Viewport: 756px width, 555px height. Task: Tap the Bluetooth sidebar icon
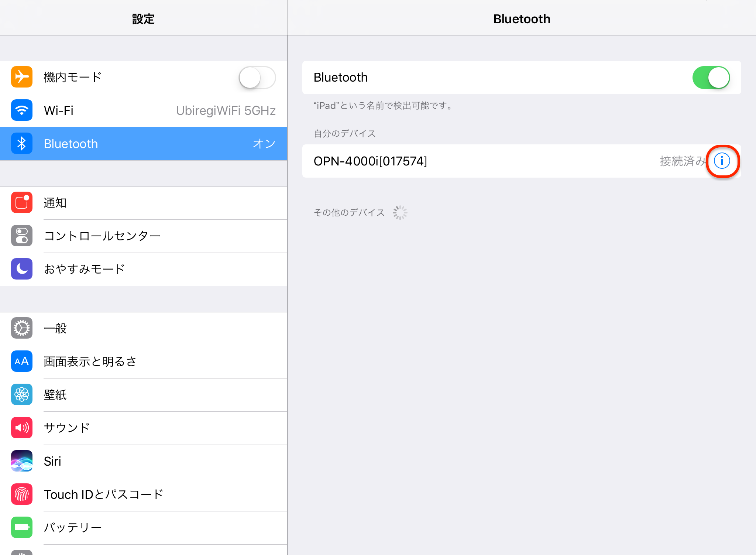click(22, 144)
